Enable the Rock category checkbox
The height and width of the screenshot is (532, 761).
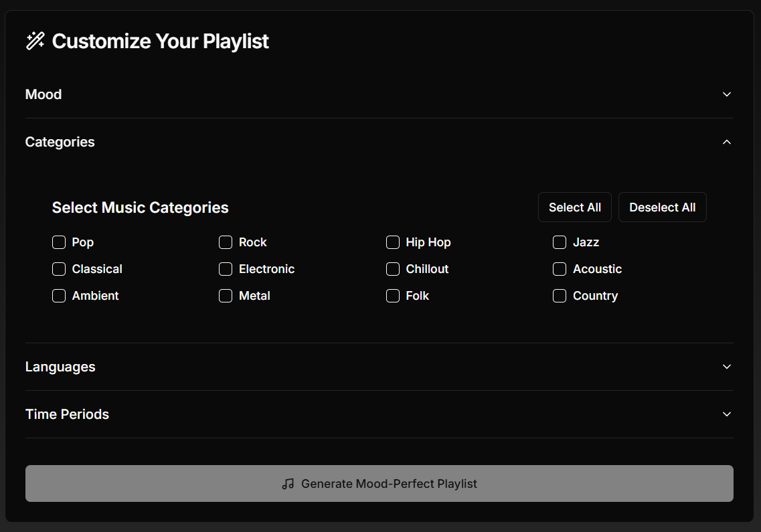[226, 242]
